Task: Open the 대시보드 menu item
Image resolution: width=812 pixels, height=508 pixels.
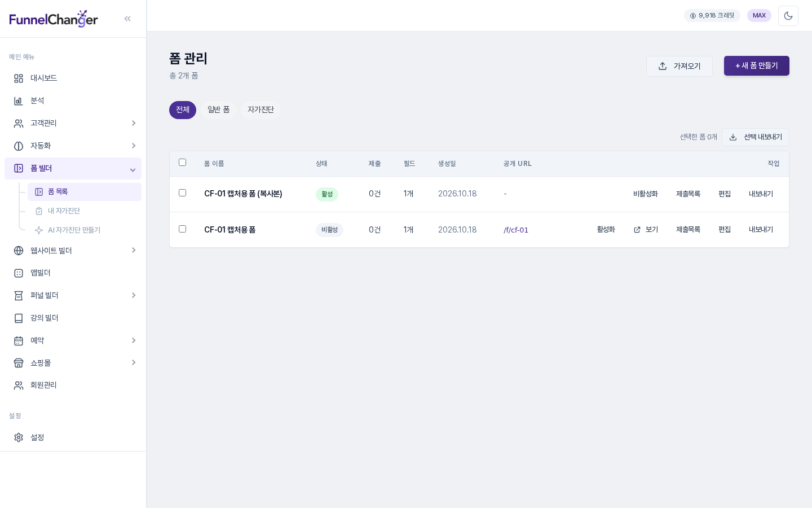Action: point(73,78)
